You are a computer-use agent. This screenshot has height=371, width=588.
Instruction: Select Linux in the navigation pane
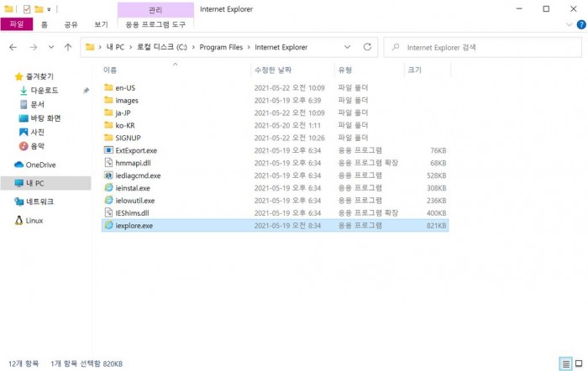tap(34, 221)
